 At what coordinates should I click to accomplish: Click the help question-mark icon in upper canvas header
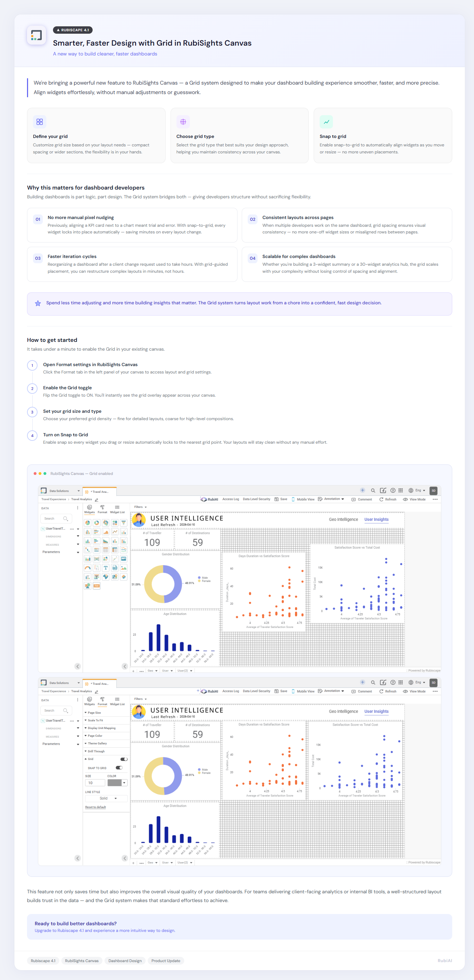(393, 490)
